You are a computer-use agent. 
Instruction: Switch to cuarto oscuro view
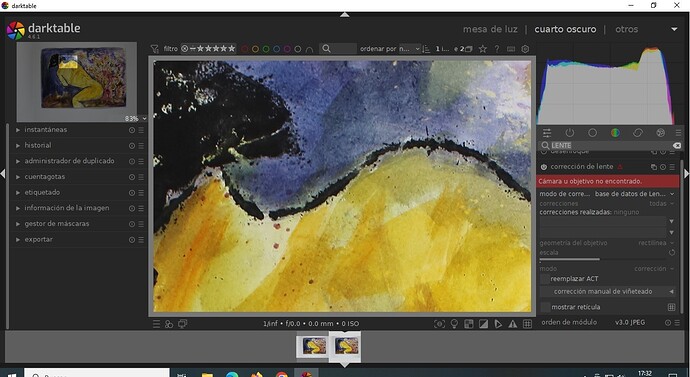click(565, 29)
